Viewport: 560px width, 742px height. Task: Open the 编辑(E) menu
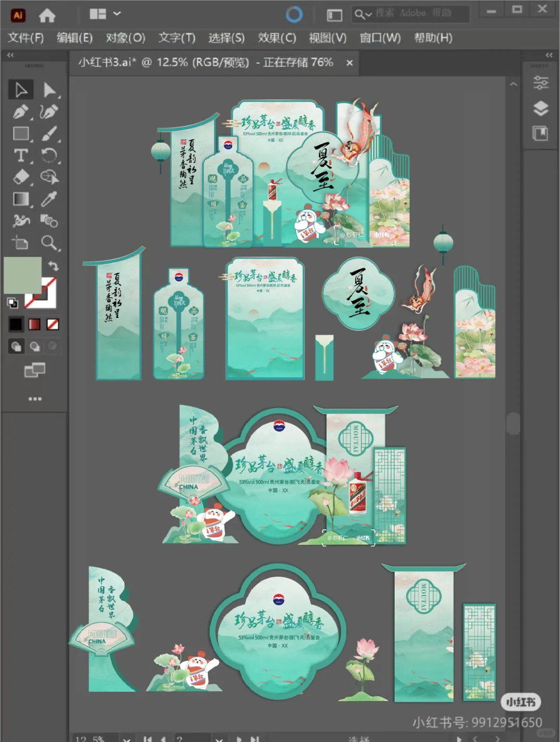75,38
